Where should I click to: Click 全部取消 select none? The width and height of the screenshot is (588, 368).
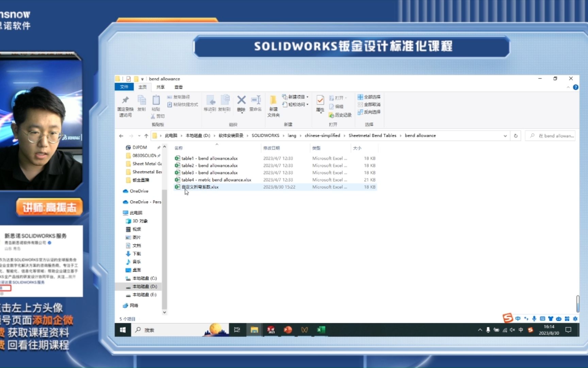coord(369,105)
